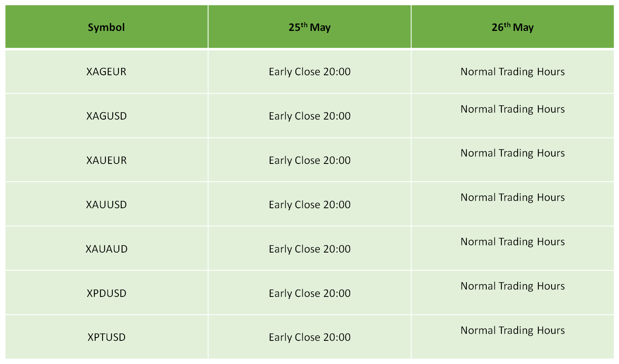Screen dimensions: 619x364
Task: Click the XAGEUR symbol cell
Action: (106, 72)
